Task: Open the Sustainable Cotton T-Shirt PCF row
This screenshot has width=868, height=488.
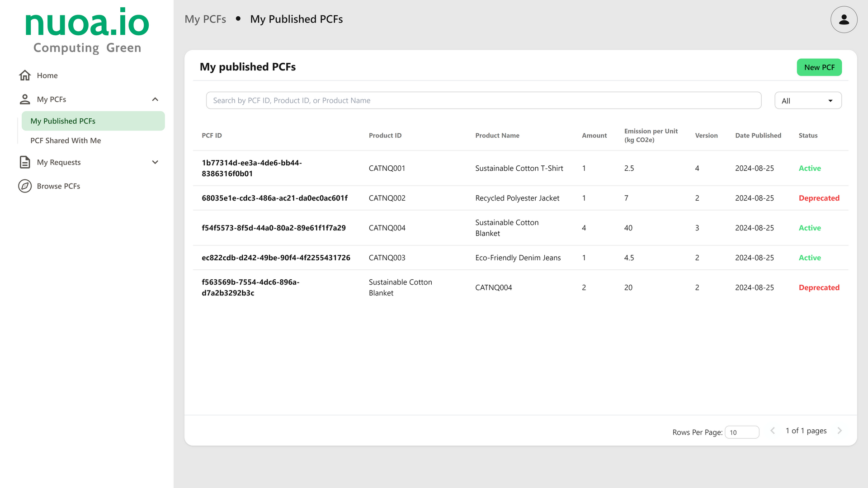Action: pyautogui.click(x=519, y=168)
